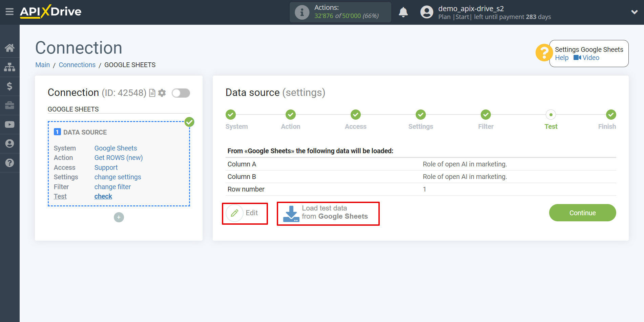
Task: Open the briefcase sidebar icon
Action: (x=9, y=105)
